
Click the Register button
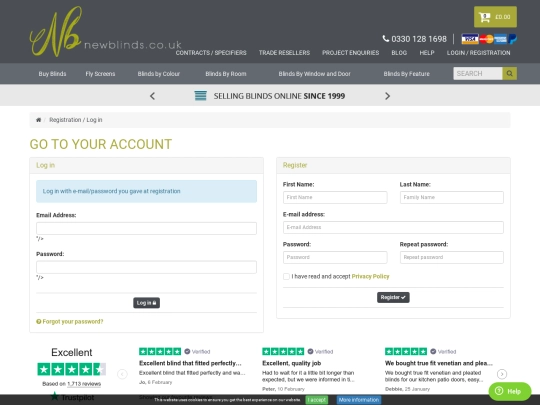(393, 297)
